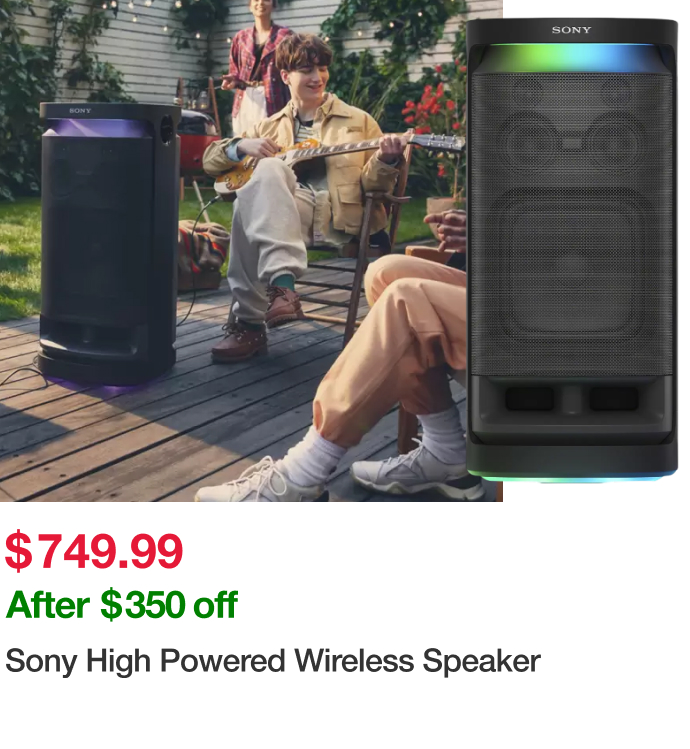690x749 pixels.
Task: Click the left bass port on product speaker
Action: point(529,399)
